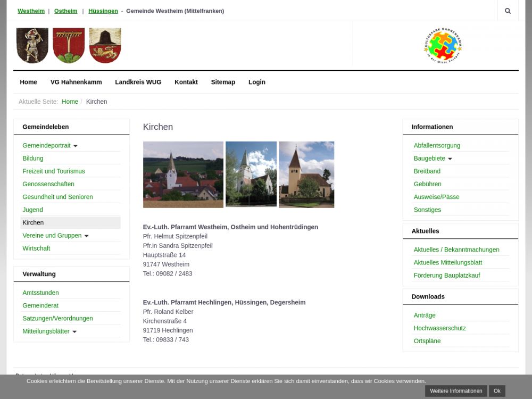Viewport: 532px width, 399px height.
Task: Click the Weitere Informationen cookie button
Action: (x=456, y=391)
